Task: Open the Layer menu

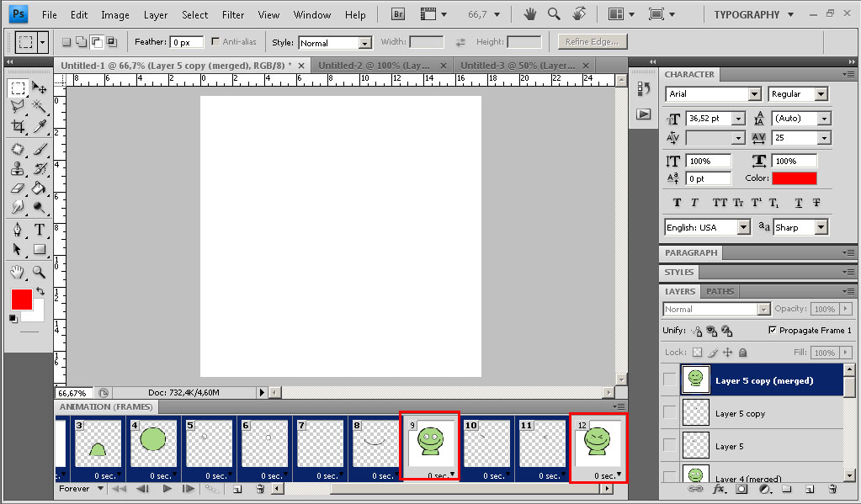Action: pos(156,15)
